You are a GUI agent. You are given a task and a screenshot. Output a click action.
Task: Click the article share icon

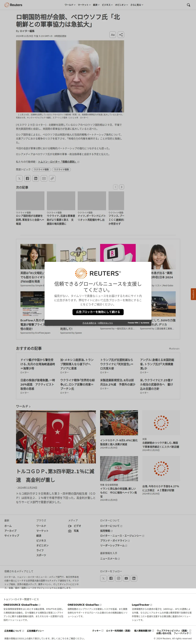pos(121,35)
